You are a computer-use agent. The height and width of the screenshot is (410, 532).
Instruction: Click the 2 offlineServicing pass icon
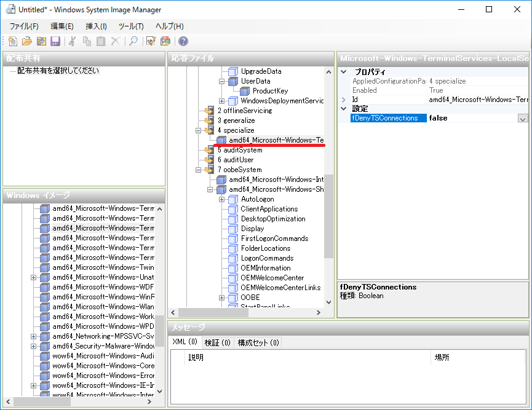pos(209,111)
